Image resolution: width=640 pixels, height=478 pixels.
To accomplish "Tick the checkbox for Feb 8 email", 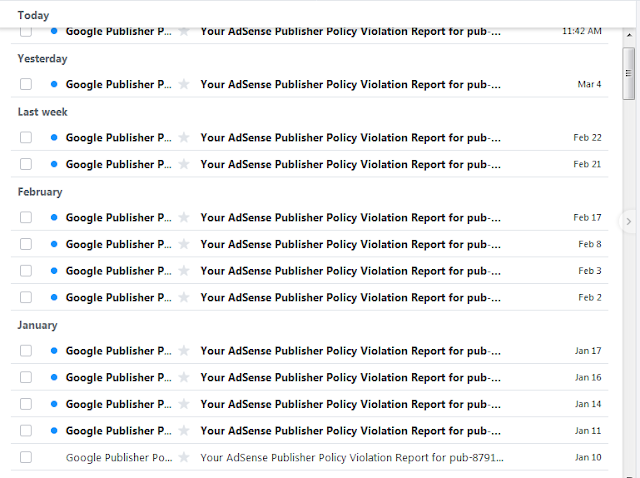I will point(26,244).
